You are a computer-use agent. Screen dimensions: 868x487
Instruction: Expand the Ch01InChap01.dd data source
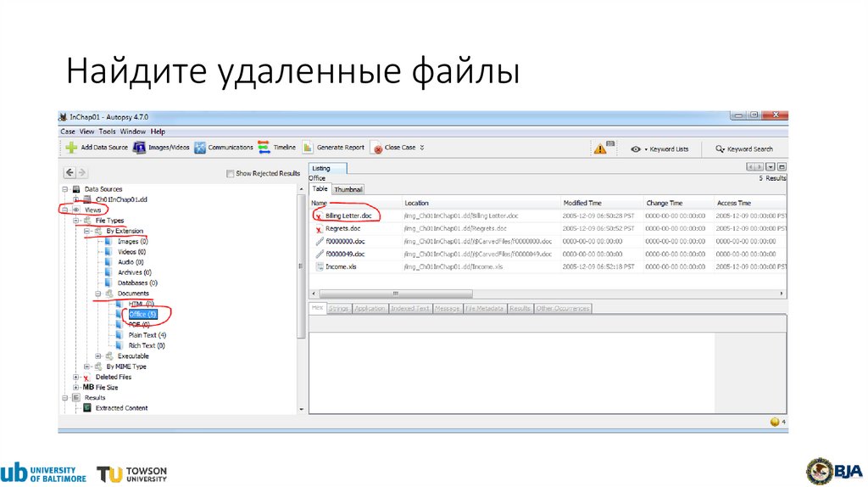tap(75, 199)
